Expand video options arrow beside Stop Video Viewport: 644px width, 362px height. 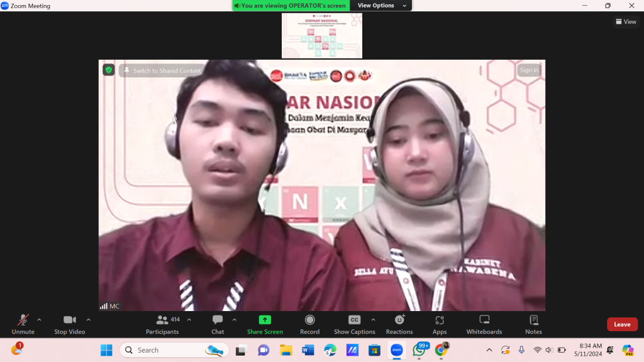coord(88,319)
